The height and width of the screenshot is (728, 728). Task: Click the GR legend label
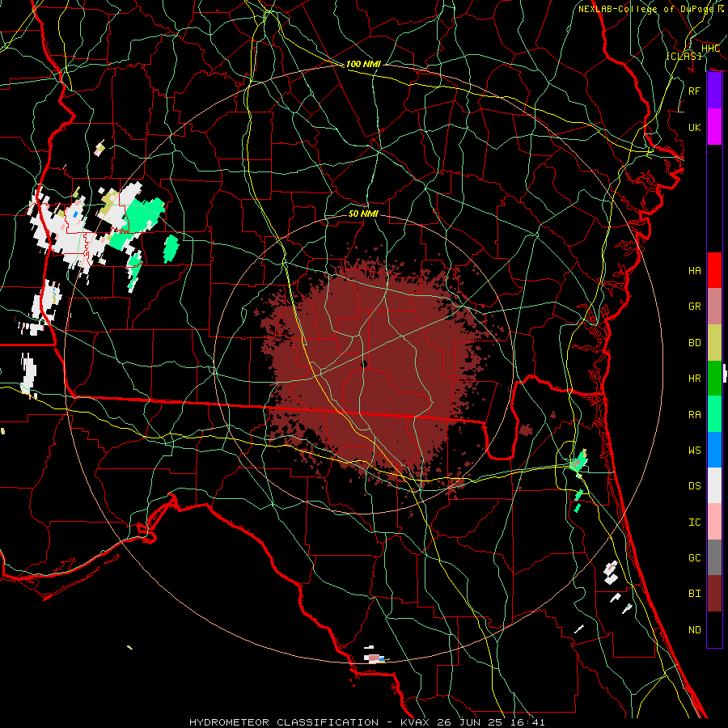click(695, 307)
